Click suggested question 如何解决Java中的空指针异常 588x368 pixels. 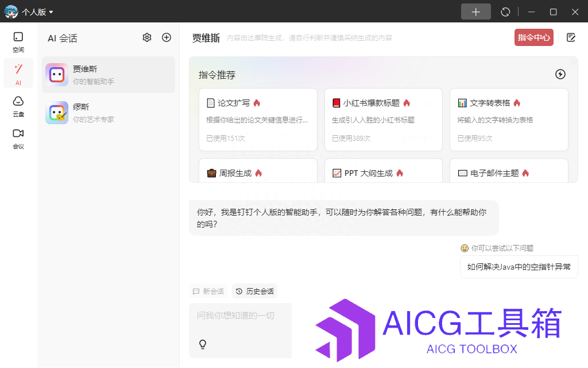pyautogui.click(x=519, y=267)
